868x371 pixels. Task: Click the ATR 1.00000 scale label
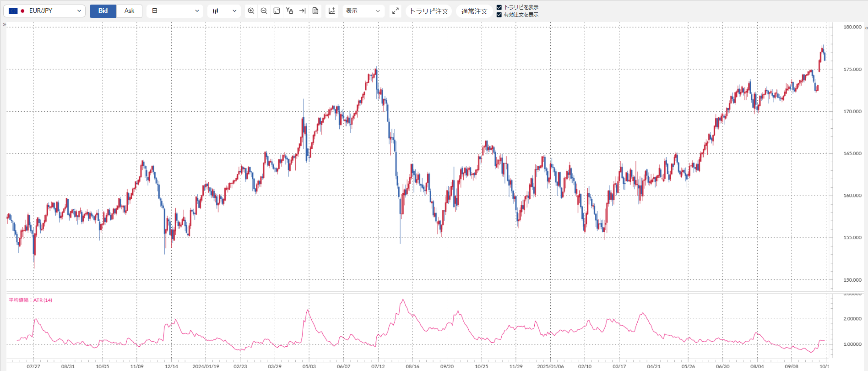click(852, 344)
